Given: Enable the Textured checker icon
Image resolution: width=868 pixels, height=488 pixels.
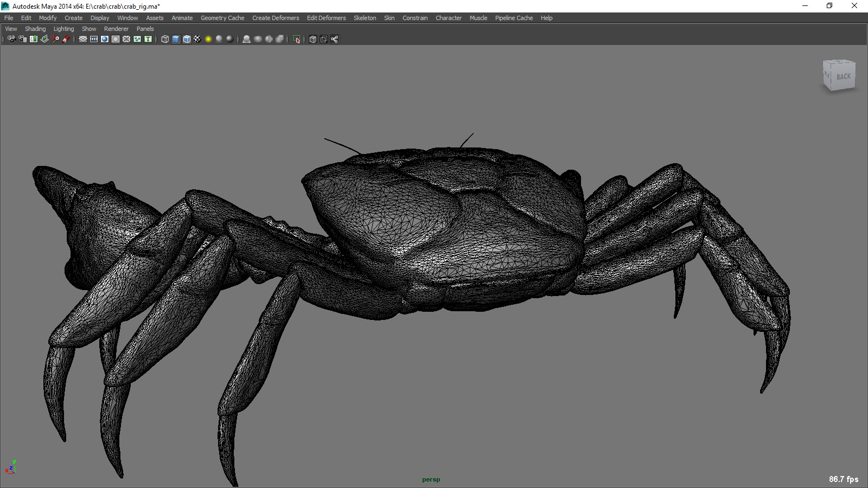Looking at the screenshot, I should pyautogui.click(x=197, y=39).
